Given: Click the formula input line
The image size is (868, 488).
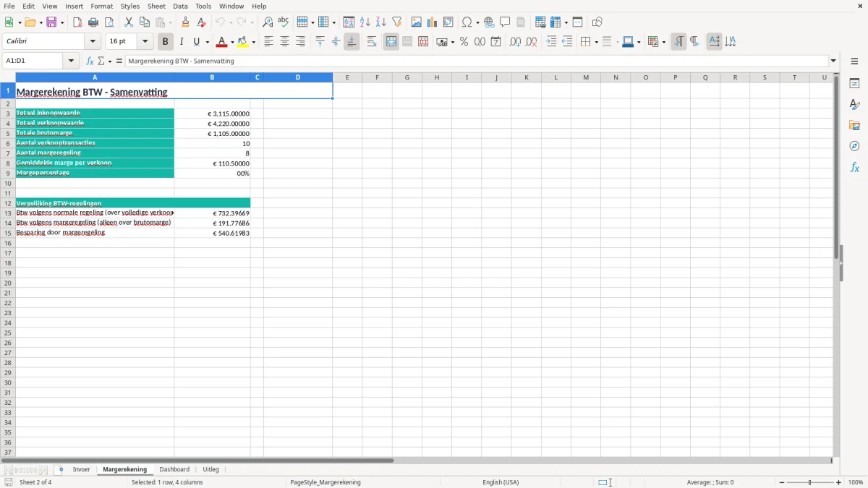Looking at the screenshot, I should click(x=477, y=61).
